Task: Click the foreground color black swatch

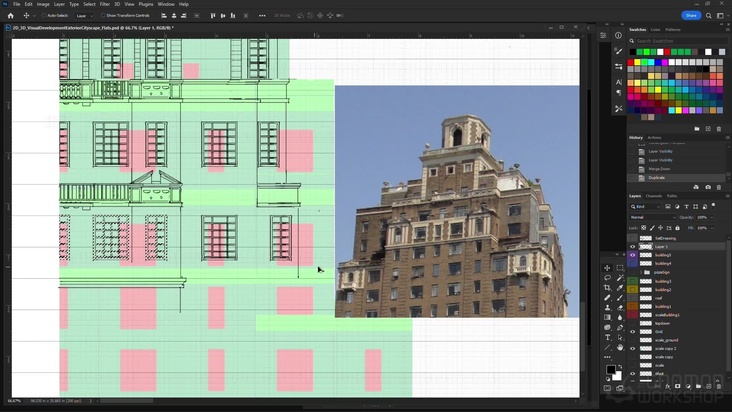Action: (x=610, y=370)
